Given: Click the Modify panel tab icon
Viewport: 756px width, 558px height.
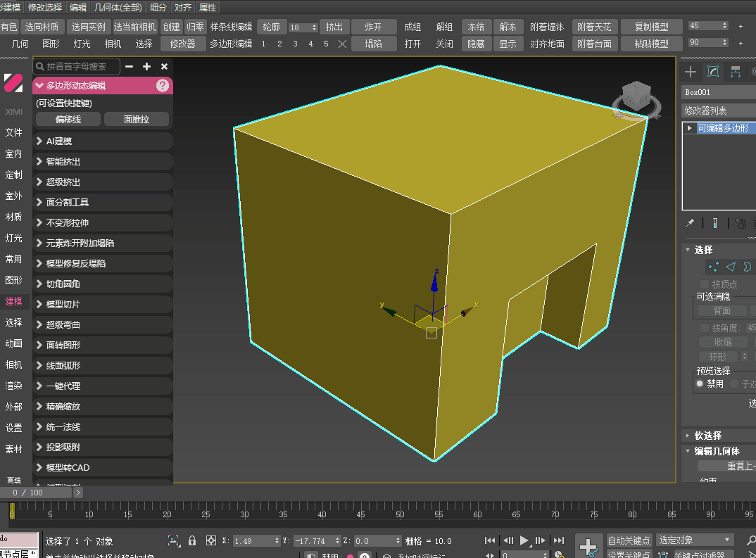Looking at the screenshot, I should [713, 72].
